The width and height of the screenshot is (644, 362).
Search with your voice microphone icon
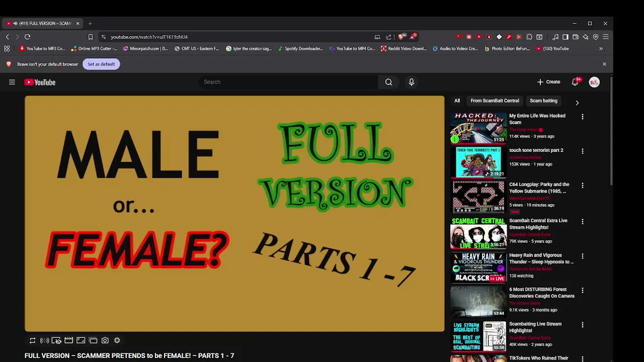tap(412, 82)
